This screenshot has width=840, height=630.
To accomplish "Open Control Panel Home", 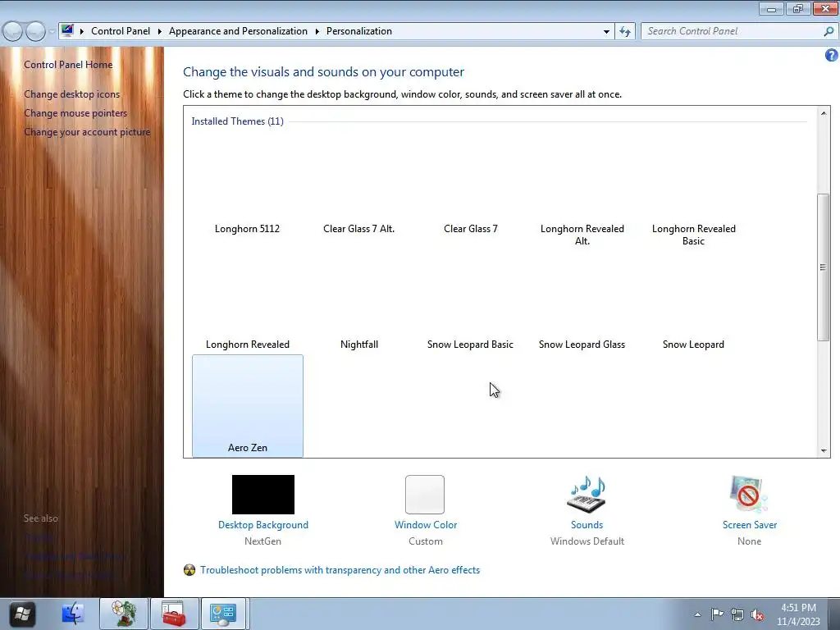I will [68, 65].
